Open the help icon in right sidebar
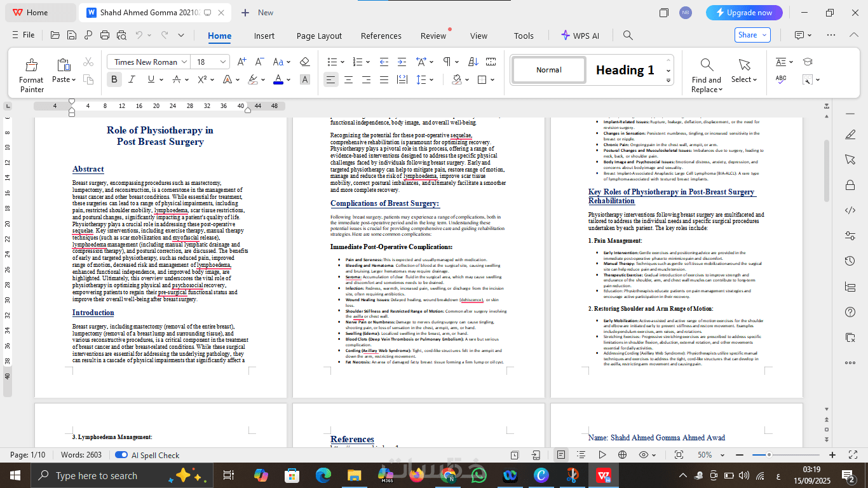868x488 pixels. (850, 312)
